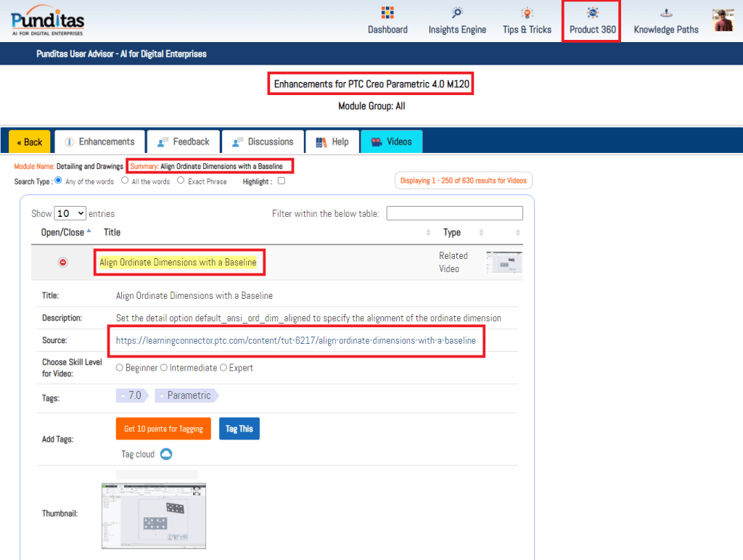This screenshot has width=743, height=560.
Task: Expand the Show entries dropdown
Action: pos(70,213)
